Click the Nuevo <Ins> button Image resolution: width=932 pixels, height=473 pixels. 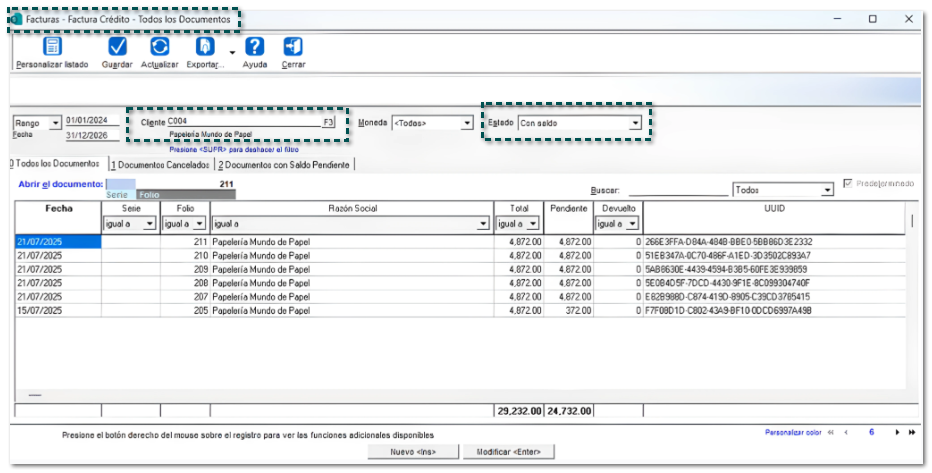pos(412,452)
